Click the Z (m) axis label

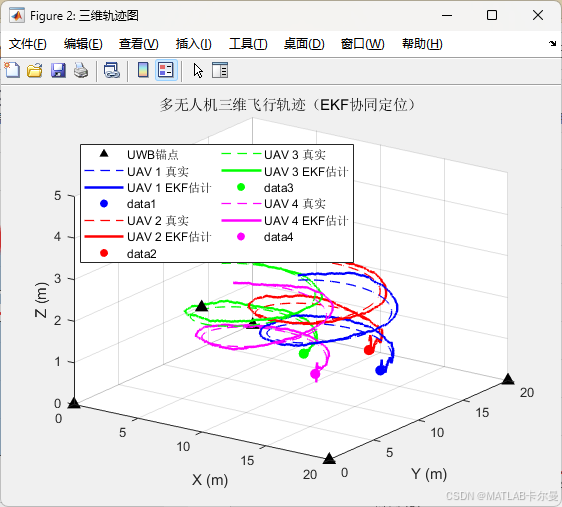(42, 300)
